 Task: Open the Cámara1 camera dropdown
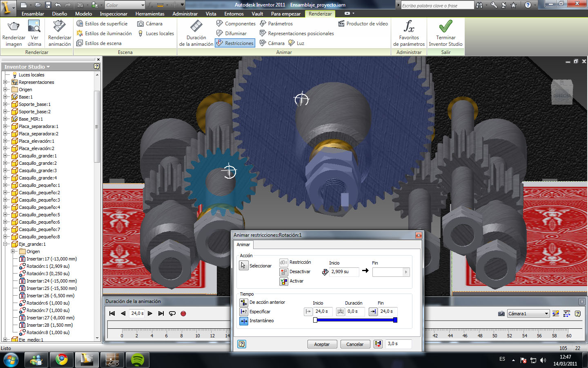click(546, 314)
